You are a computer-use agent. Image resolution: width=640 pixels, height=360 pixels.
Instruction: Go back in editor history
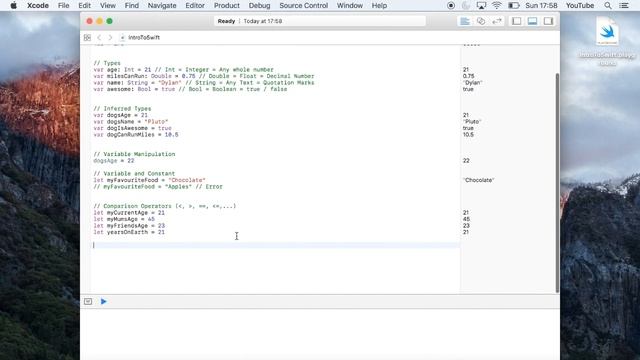pos(99,38)
